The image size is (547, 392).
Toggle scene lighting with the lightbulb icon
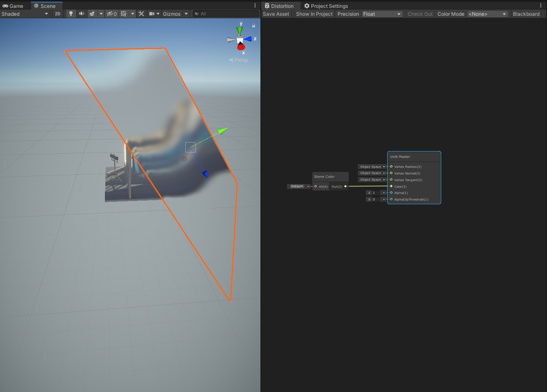coord(71,14)
